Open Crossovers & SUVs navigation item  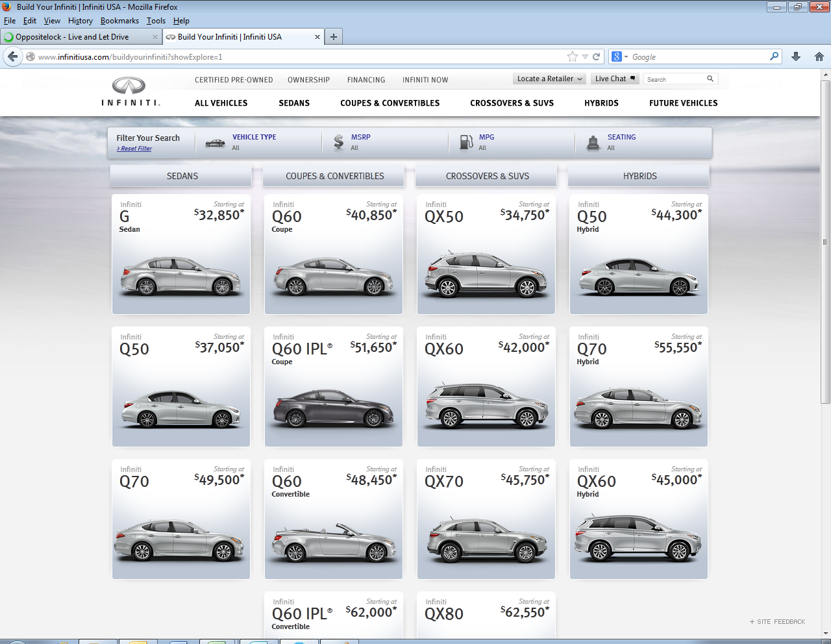[x=512, y=103]
